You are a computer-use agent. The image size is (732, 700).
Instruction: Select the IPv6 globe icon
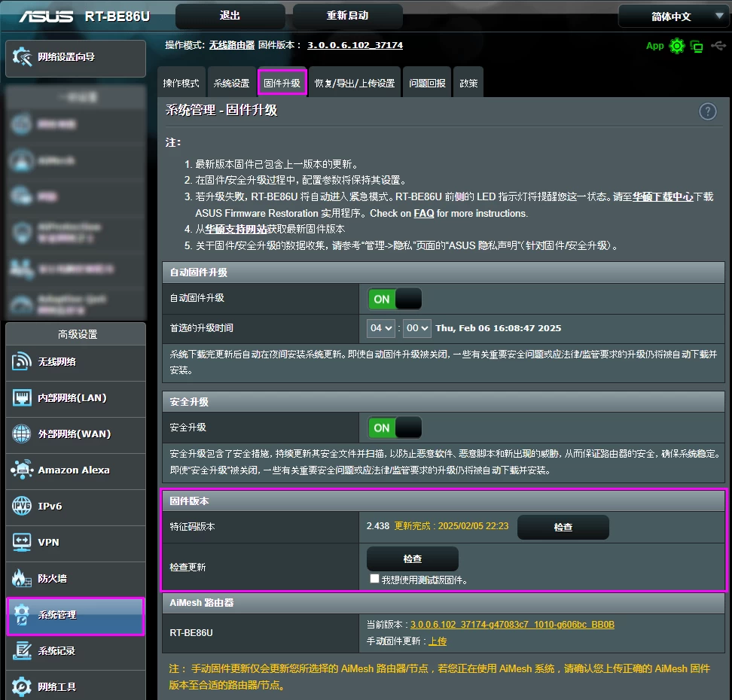22,507
